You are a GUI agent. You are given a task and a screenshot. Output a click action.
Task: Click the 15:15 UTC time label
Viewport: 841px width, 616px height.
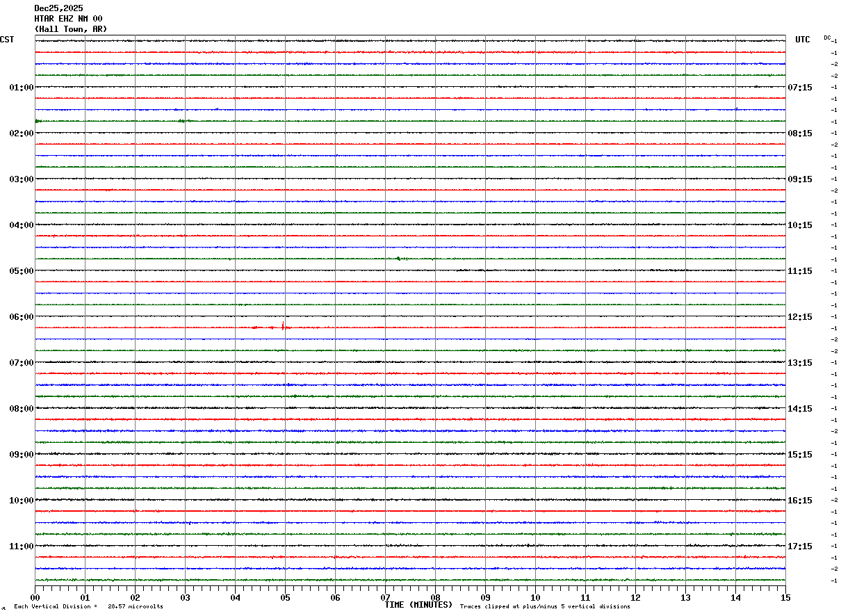[799, 454]
